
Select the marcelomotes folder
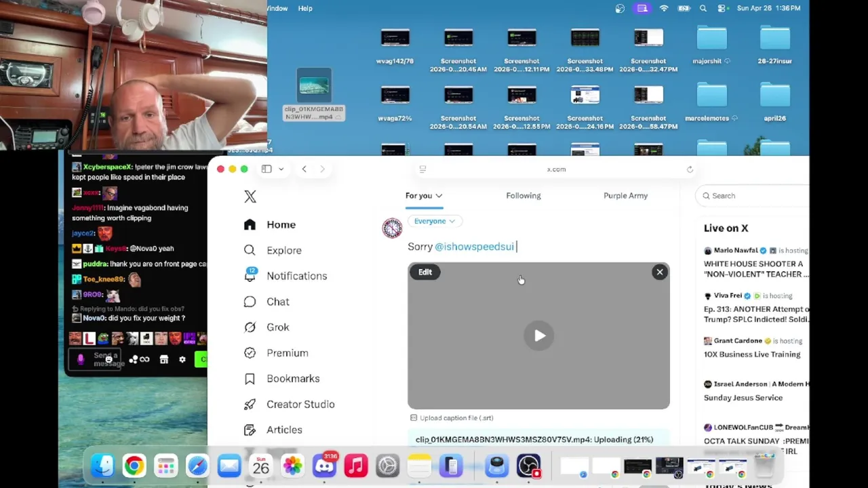click(711, 103)
